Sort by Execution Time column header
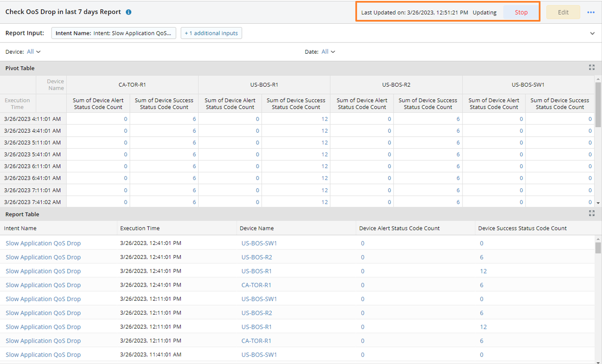Viewport: 602px width, 364px height. point(139,228)
